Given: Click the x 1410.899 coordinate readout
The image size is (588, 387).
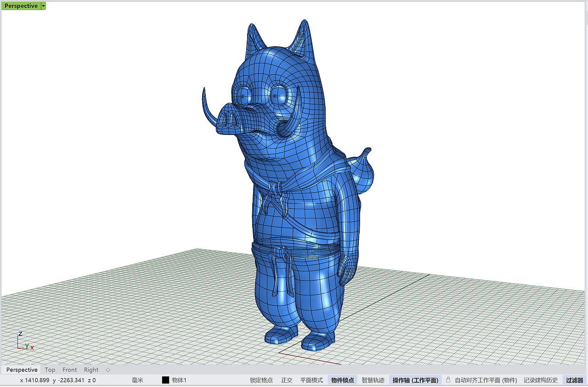Looking at the screenshot, I should click(34, 380).
